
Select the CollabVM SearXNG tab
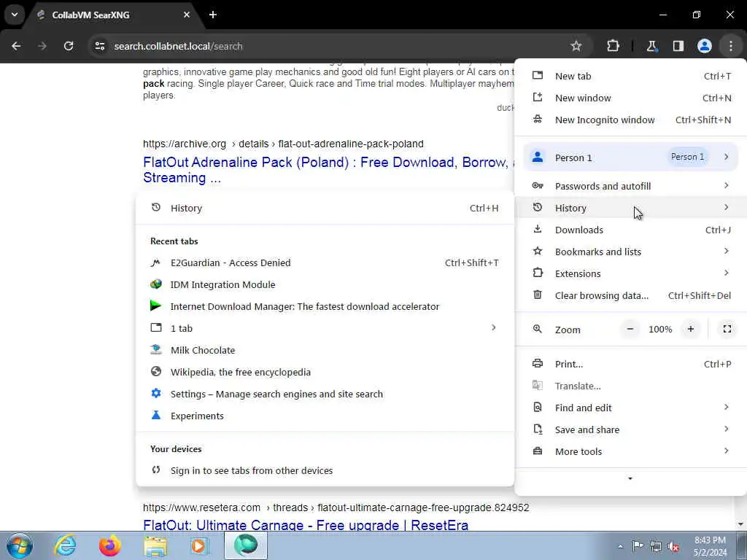(114, 15)
